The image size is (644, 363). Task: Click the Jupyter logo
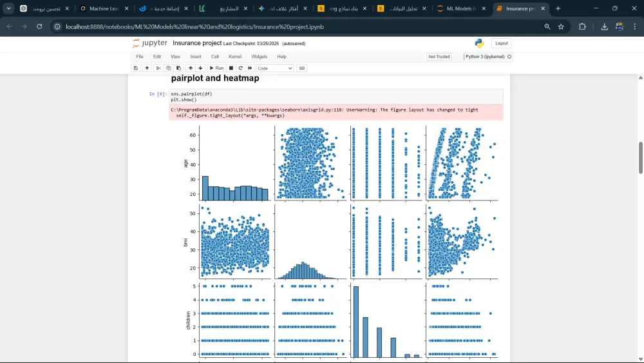point(150,43)
